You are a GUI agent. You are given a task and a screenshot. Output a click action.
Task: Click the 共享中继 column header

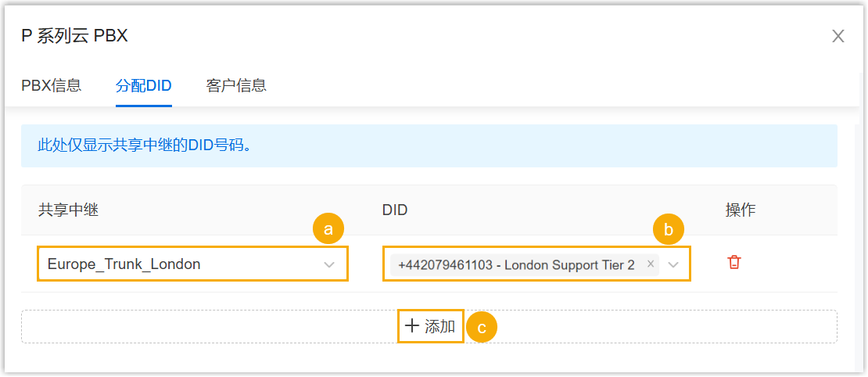(68, 210)
